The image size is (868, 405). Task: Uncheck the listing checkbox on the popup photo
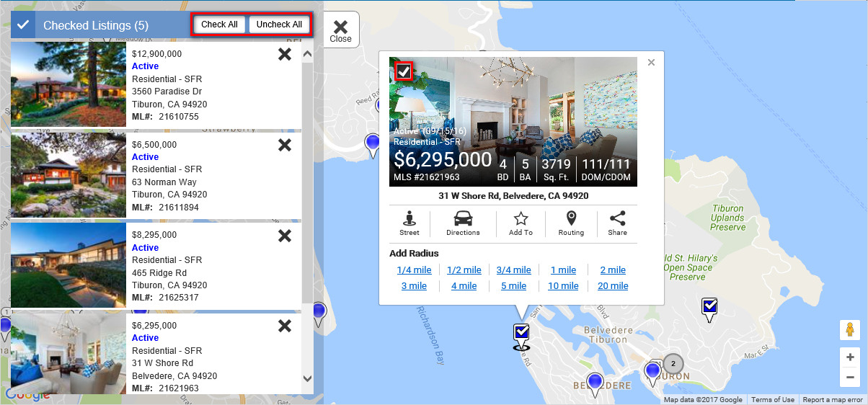coord(403,71)
